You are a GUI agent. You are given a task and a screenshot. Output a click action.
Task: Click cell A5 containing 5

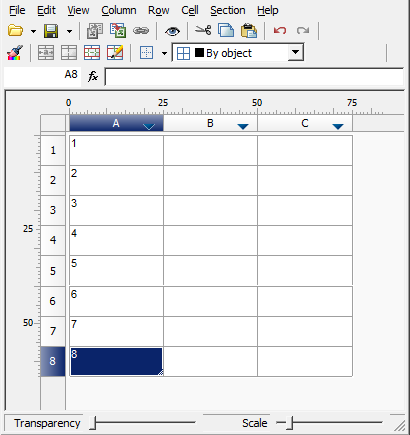pyautogui.click(x=116, y=271)
